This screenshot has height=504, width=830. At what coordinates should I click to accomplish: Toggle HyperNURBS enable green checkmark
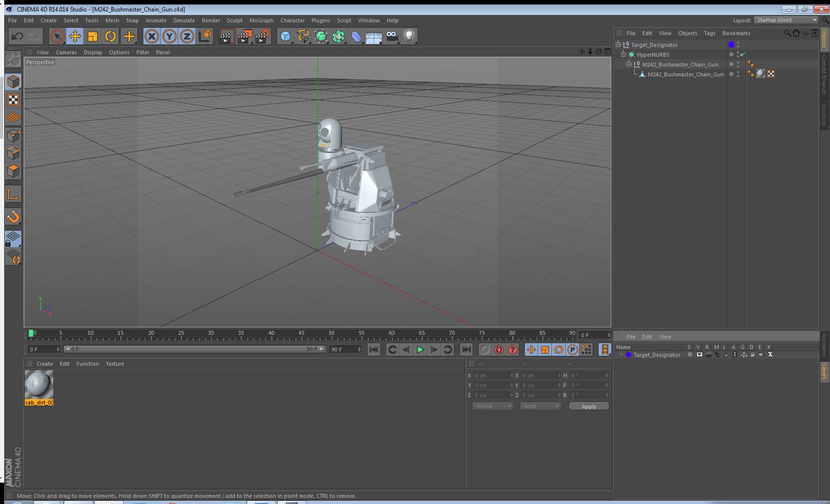pyautogui.click(x=743, y=55)
